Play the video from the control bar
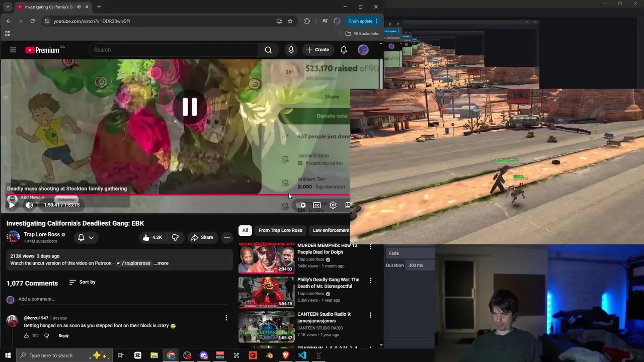The height and width of the screenshot is (362, 644). [x=12, y=205]
